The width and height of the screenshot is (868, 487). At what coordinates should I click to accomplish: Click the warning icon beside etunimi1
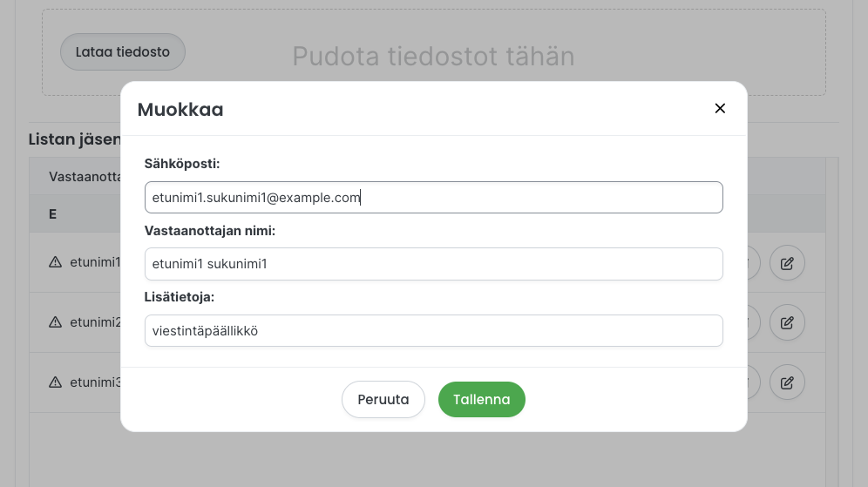pos(56,262)
